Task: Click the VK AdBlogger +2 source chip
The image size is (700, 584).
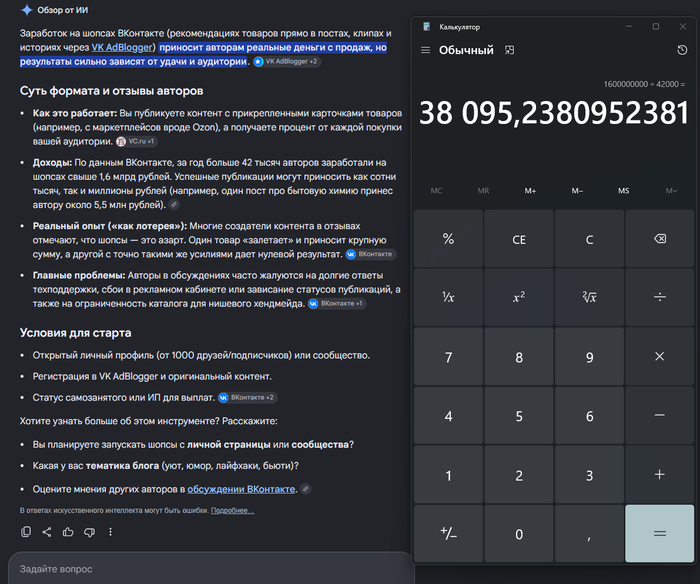Action: [x=286, y=62]
